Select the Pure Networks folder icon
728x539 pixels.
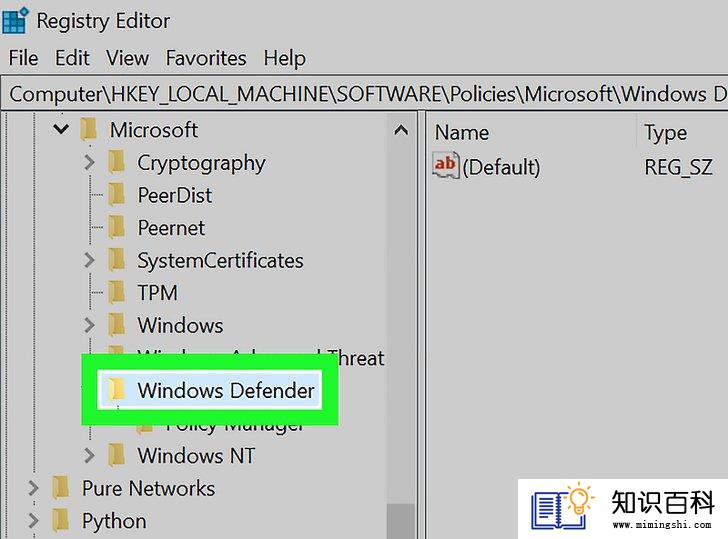(60, 488)
